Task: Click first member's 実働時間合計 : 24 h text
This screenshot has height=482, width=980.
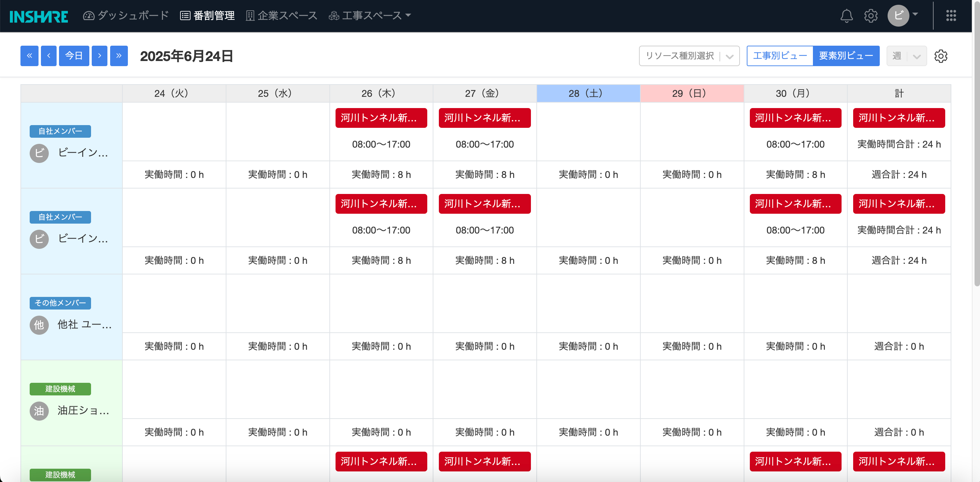Action: 899,144
